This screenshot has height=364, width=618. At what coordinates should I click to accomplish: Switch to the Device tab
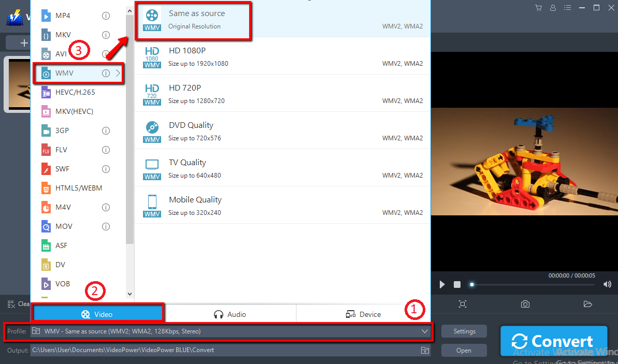tap(363, 314)
